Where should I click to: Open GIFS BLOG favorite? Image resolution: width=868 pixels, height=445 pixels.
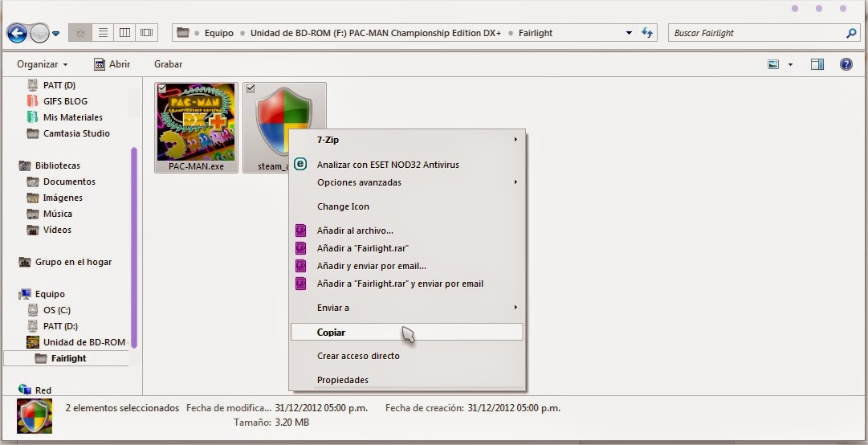click(65, 101)
